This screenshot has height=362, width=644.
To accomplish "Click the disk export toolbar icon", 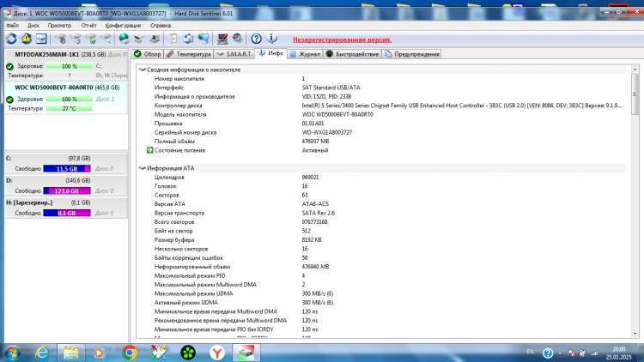I will (155, 39).
